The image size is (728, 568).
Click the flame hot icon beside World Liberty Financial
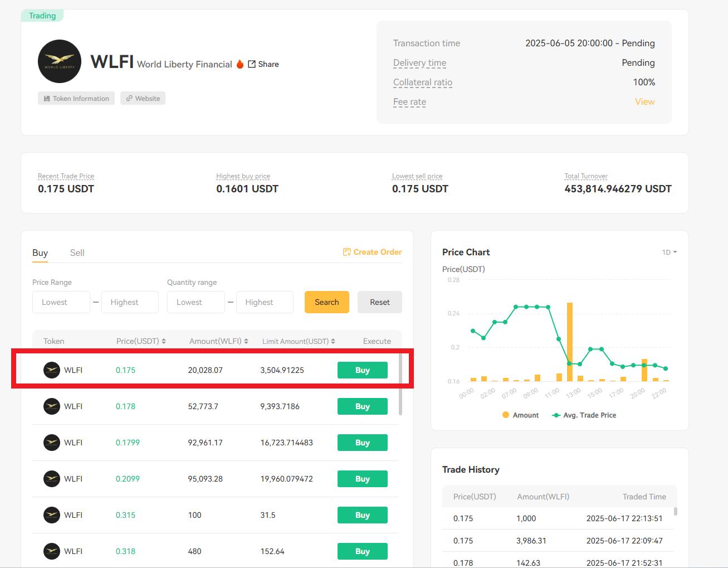(240, 64)
